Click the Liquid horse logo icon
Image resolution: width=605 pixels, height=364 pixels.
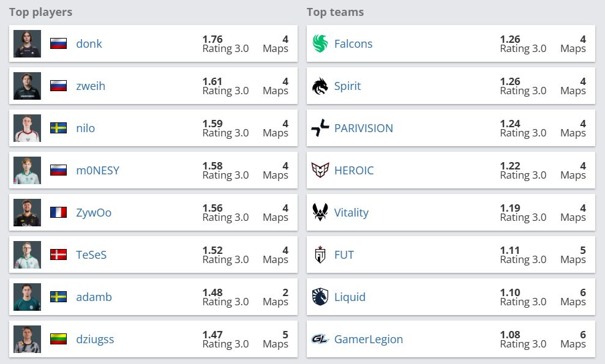(320, 297)
